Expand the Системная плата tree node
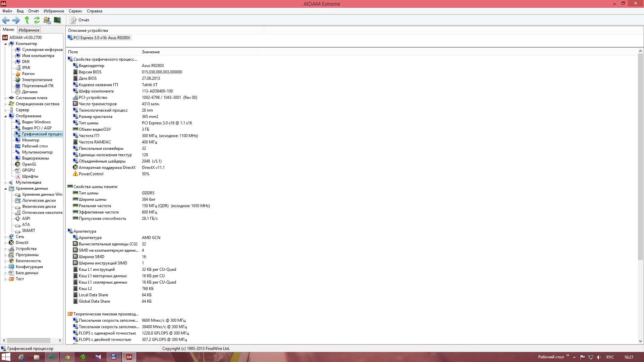Viewport: 644px width, 362px height. 5,98
